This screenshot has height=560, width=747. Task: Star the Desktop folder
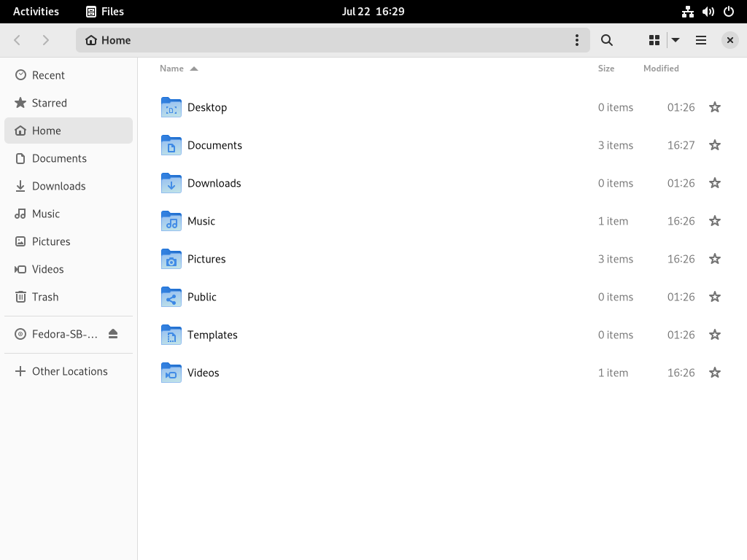click(x=715, y=107)
